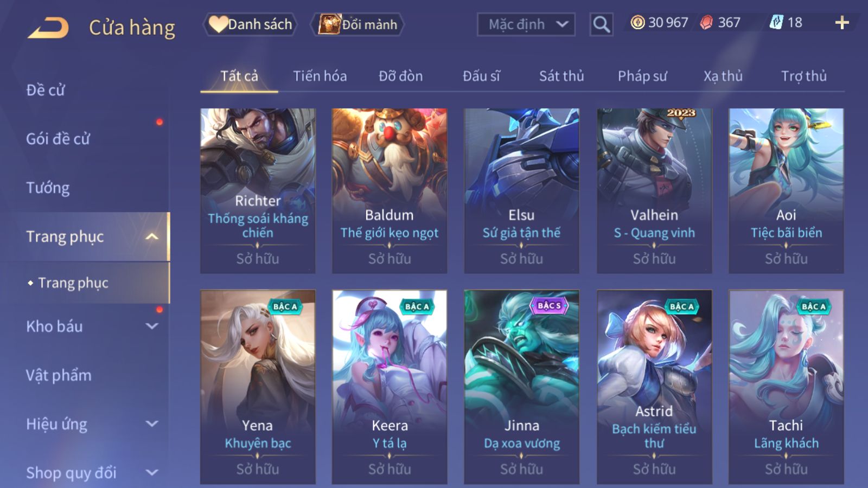The image size is (868, 488).
Task: Open Danh sách wishlist heart button
Action: click(250, 24)
